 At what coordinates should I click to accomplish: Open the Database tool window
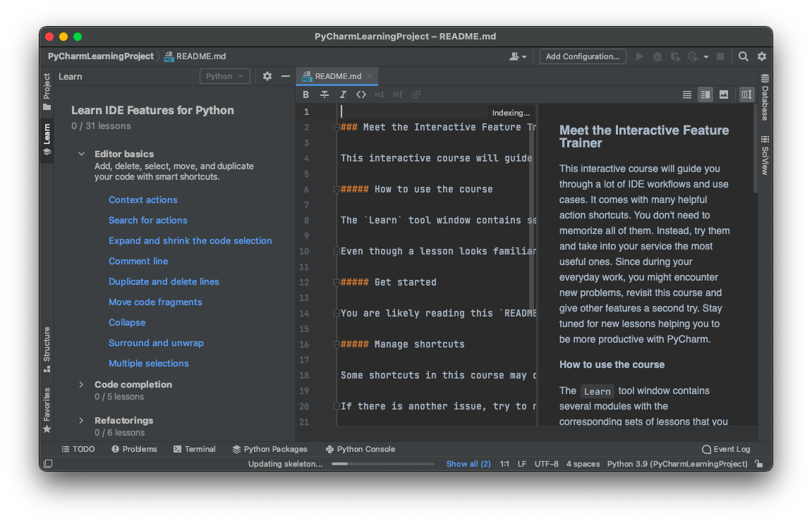[765, 97]
